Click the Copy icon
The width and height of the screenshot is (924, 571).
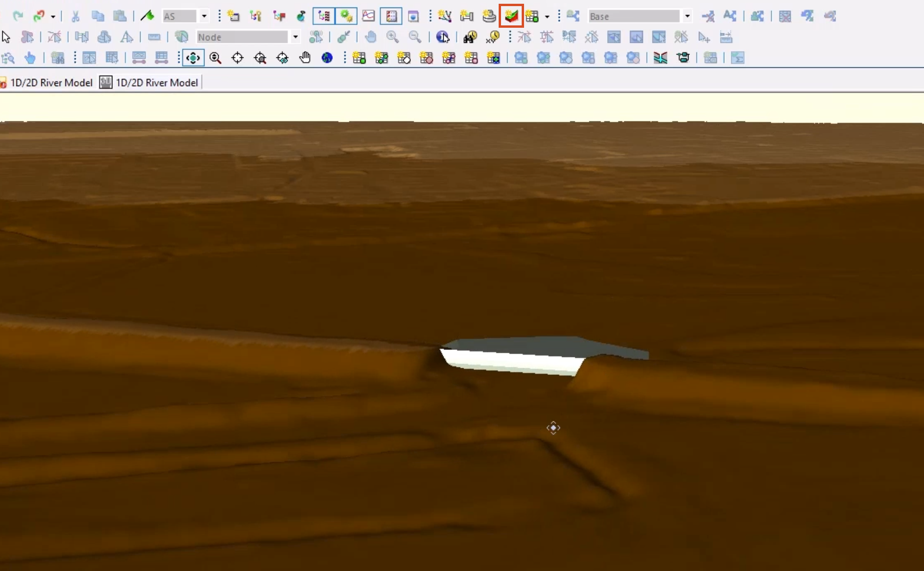[x=98, y=16]
